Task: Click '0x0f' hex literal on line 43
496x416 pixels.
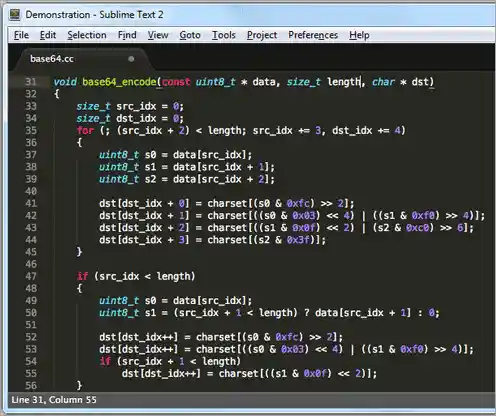Action: point(304,228)
